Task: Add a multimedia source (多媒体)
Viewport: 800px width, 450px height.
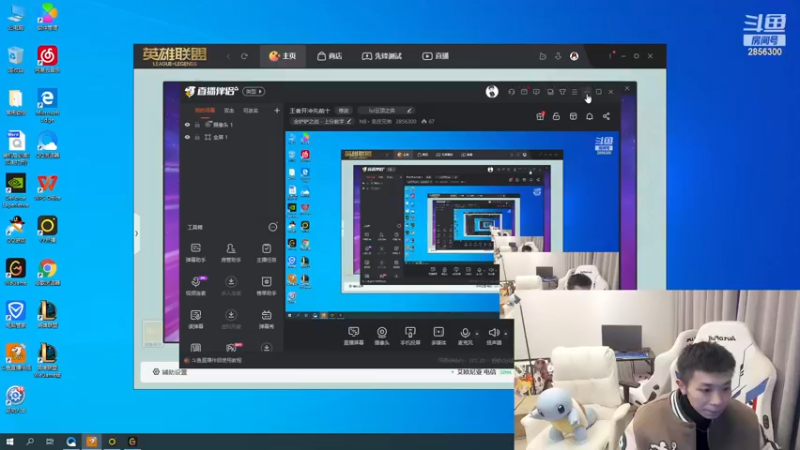Action: coord(439,336)
